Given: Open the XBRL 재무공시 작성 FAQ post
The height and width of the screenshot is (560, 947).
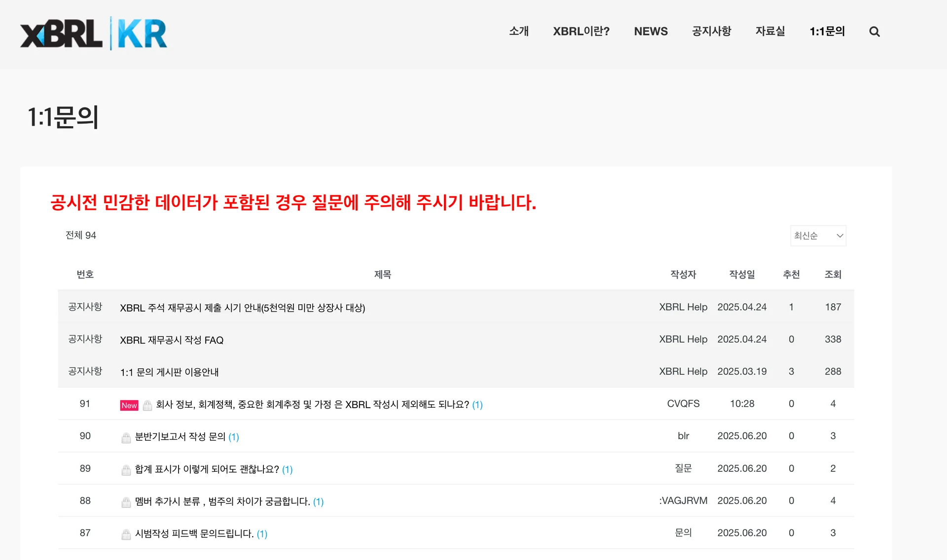Looking at the screenshot, I should [172, 340].
